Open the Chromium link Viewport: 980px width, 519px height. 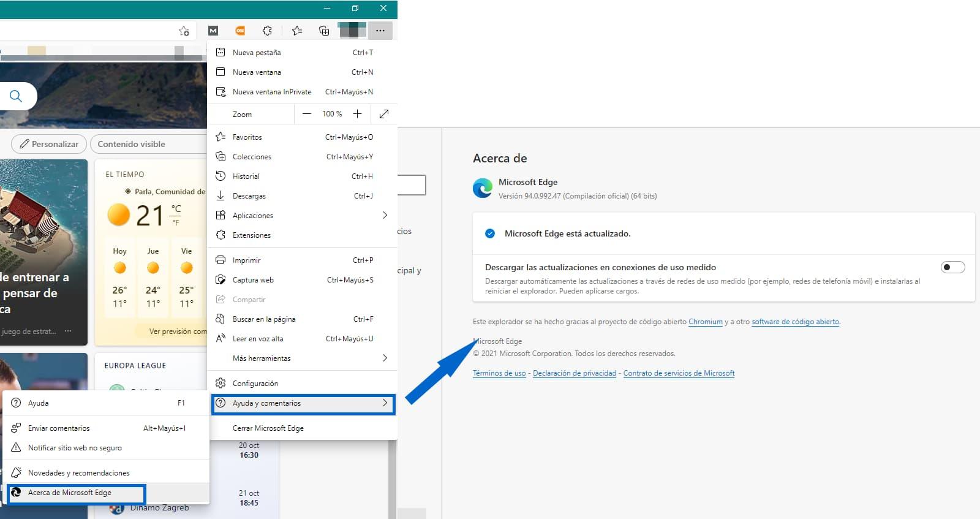[706, 322]
